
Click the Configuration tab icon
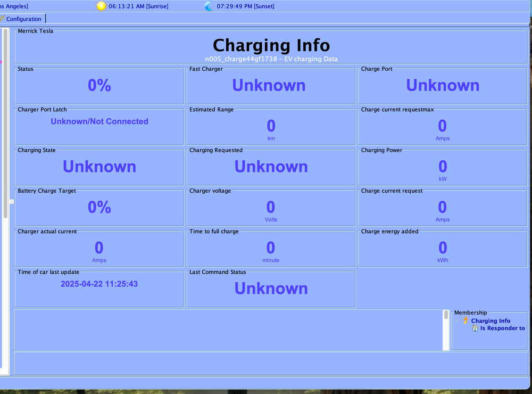[2, 19]
